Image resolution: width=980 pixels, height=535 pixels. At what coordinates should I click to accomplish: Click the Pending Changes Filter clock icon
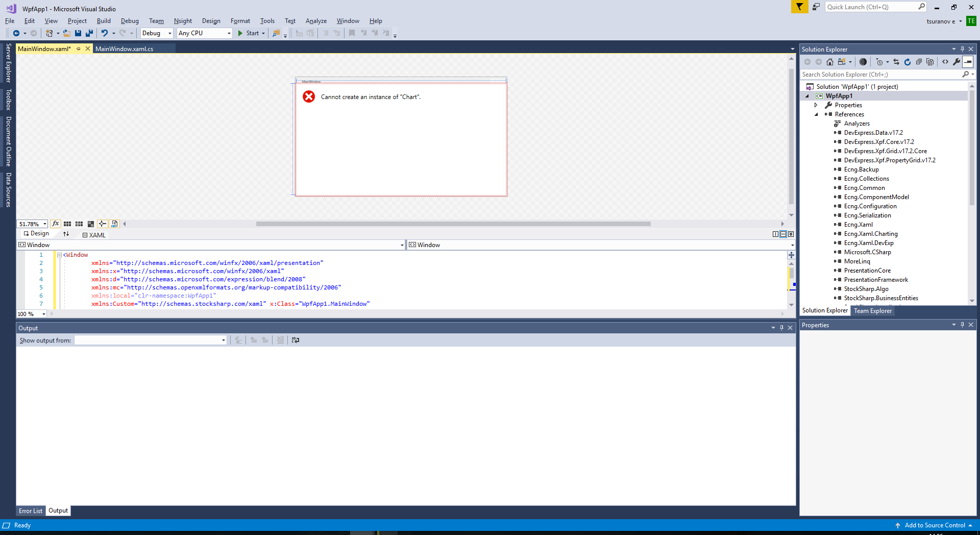click(x=879, y=62)
